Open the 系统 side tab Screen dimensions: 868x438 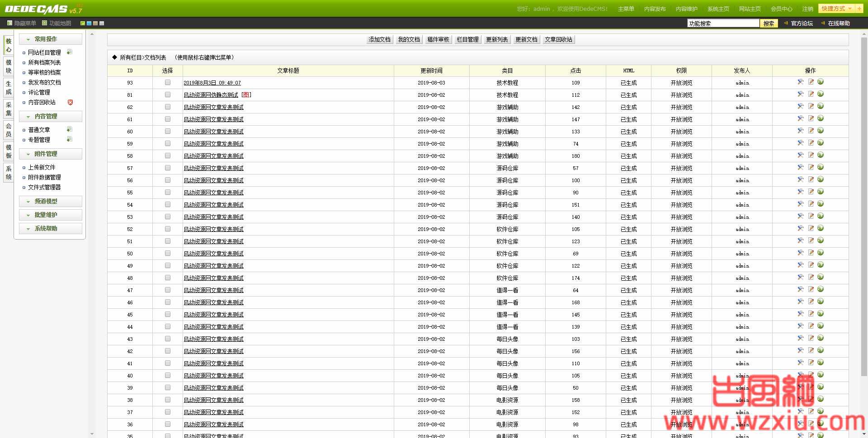[9, 173]
